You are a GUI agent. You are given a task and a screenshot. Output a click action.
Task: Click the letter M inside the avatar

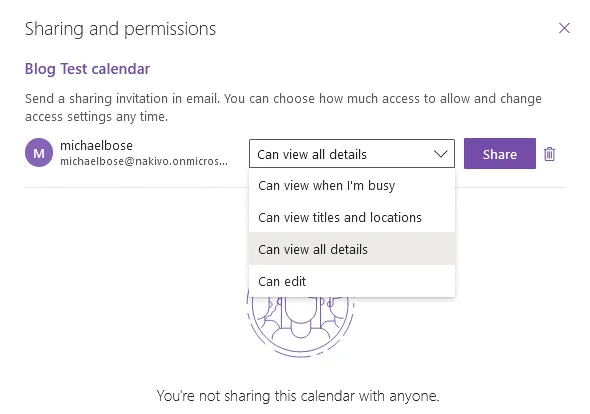point(39,153)
